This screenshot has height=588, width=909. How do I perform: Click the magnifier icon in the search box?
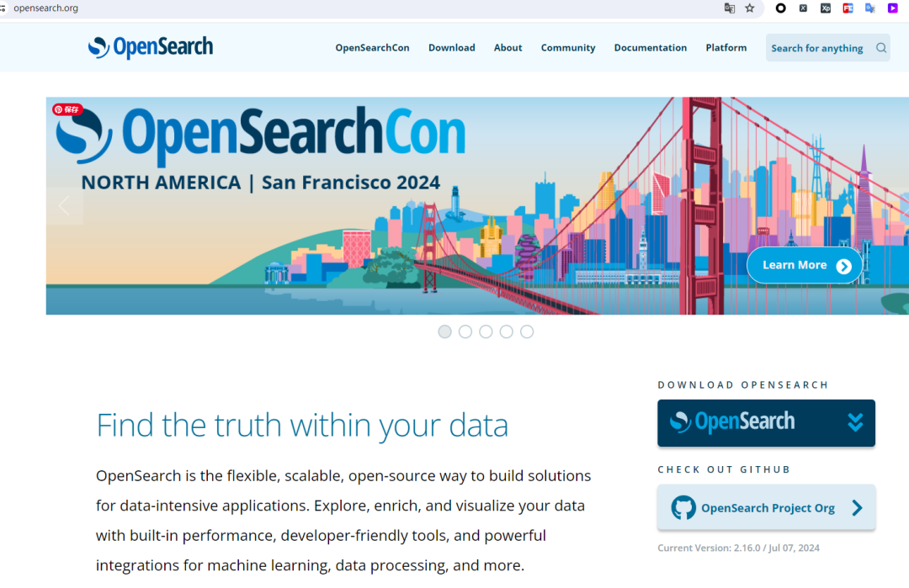click(880, 48)
